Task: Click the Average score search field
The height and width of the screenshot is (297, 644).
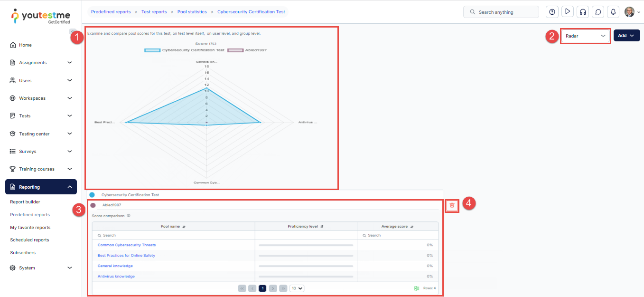Action: pos(398,235)
